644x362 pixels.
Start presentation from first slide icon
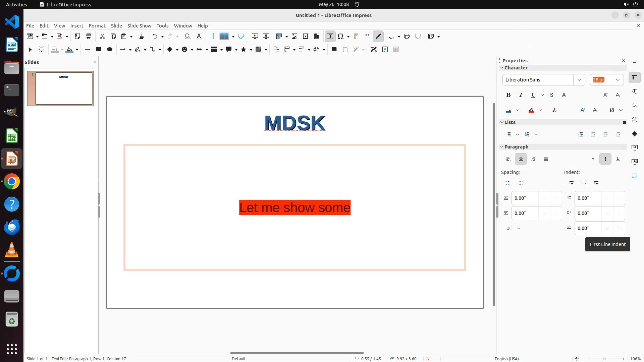255,37
